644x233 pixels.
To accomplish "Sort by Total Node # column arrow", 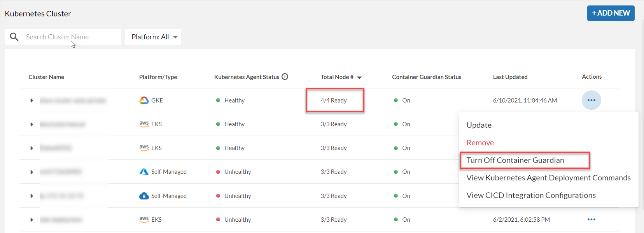I will (x=359, y=78).
